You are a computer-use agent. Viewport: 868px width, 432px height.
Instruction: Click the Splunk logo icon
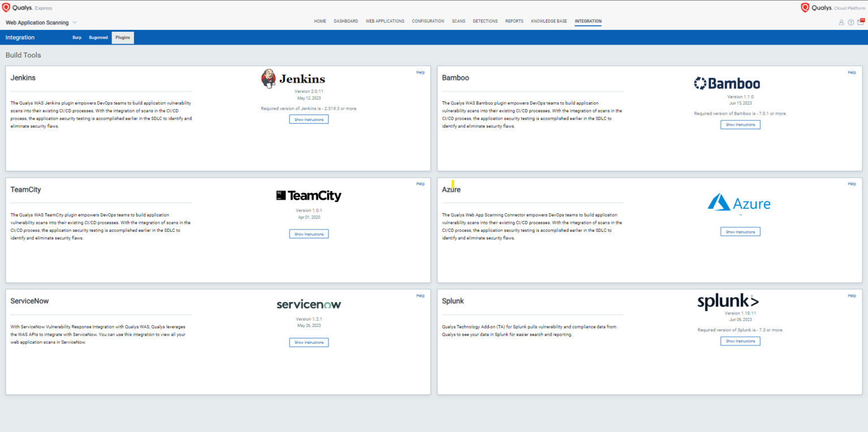pyautogui.click(x=728, y=301)
